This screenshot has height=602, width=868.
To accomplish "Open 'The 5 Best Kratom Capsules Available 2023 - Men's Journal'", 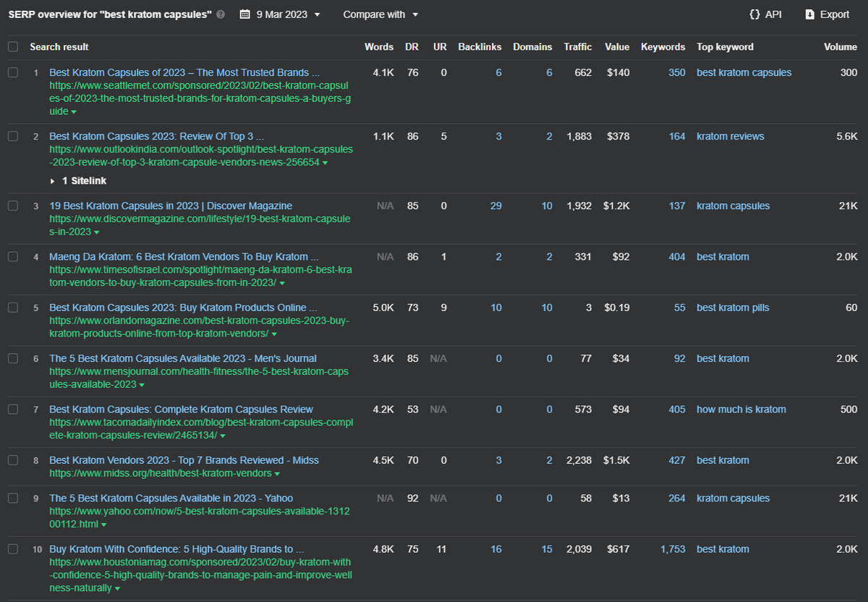I will click(183, 358).
